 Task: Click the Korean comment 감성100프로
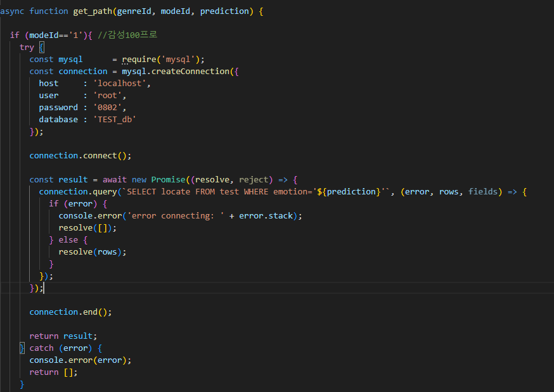[127, 35]
